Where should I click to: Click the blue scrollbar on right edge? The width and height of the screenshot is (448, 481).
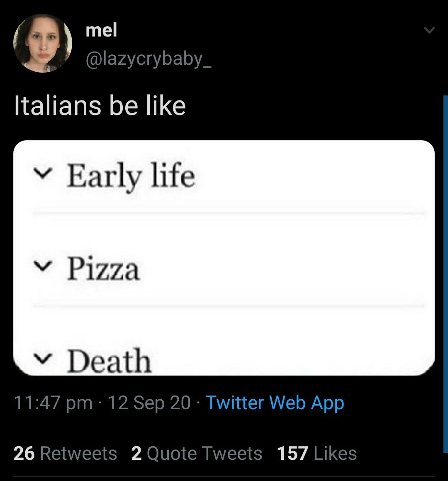[446, 270]
